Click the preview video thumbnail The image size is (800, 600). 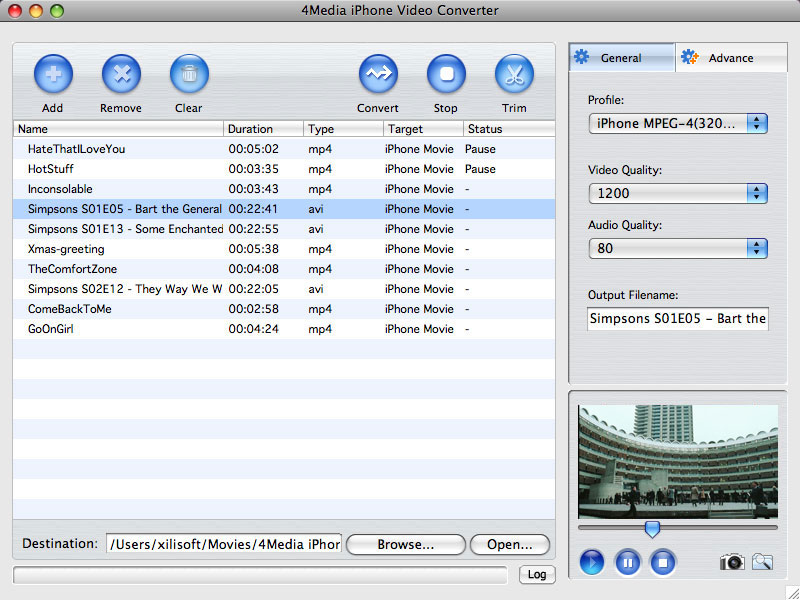pos(678,462)
